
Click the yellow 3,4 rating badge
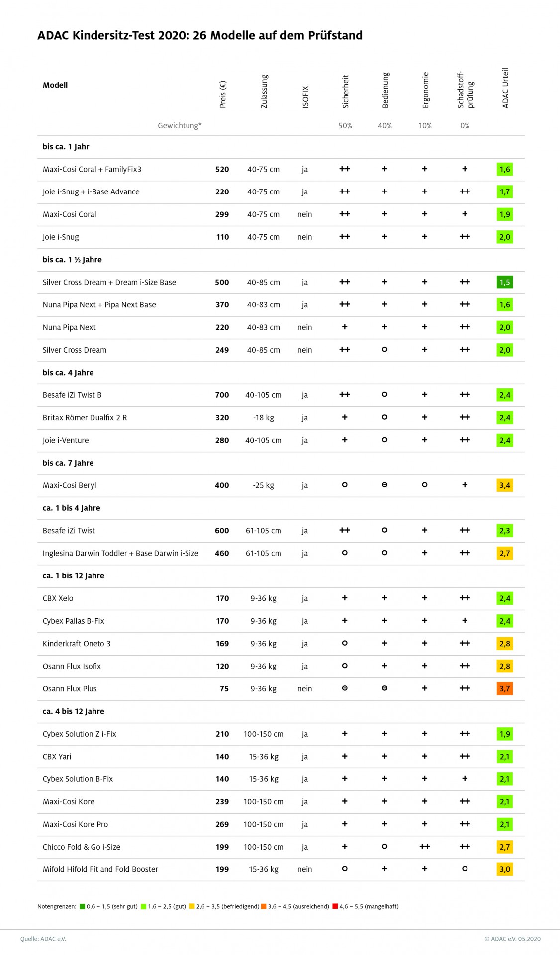pos(504,485)
